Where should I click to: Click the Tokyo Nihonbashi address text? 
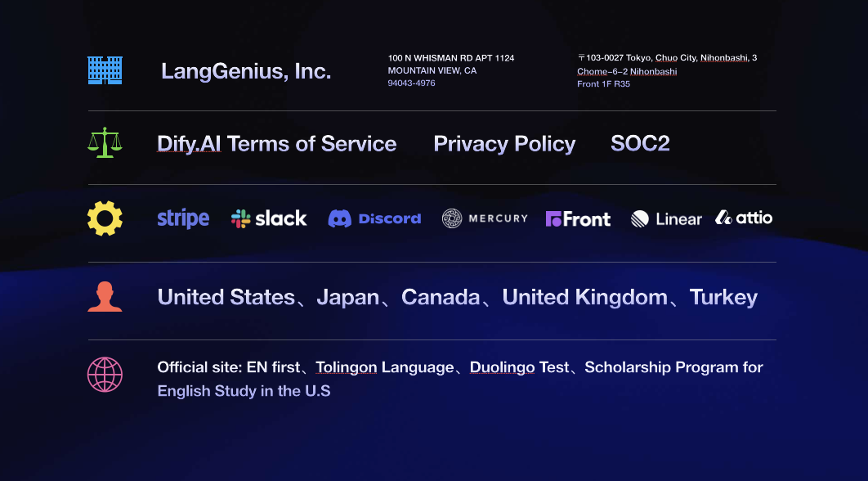666,70
